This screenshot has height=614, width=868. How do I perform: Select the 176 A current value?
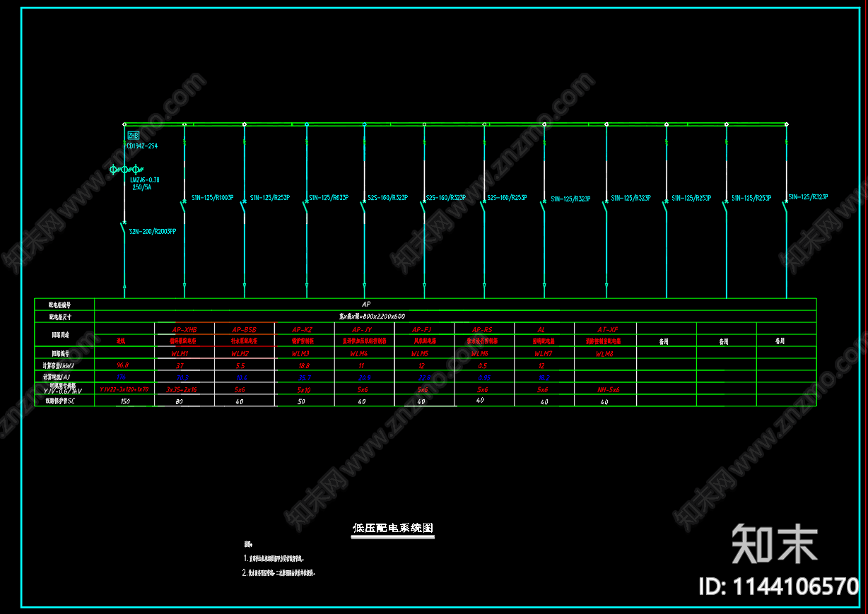121,378
